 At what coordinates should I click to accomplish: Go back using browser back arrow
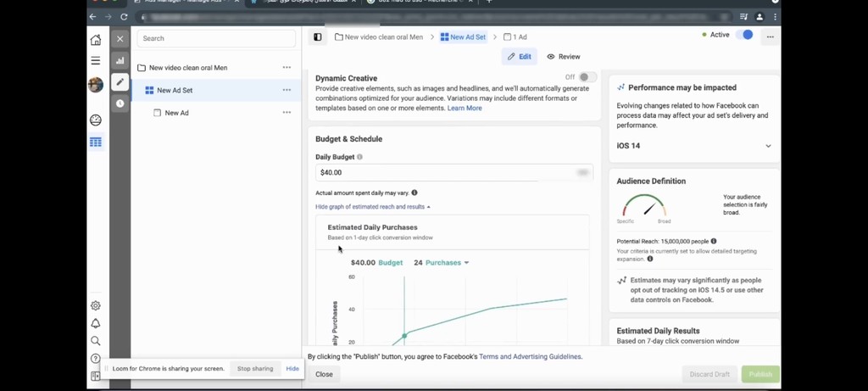pyautogui.click(x=92, y=17)
